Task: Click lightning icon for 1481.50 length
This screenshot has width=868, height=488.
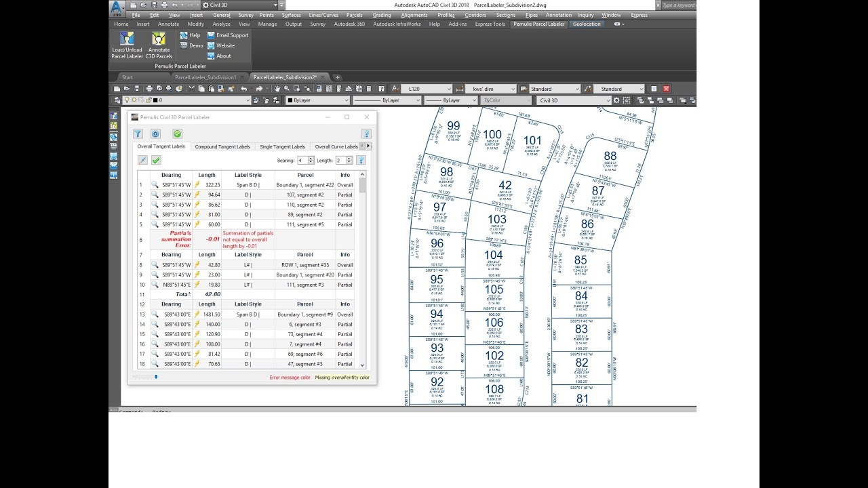Action: coord(197,314)
